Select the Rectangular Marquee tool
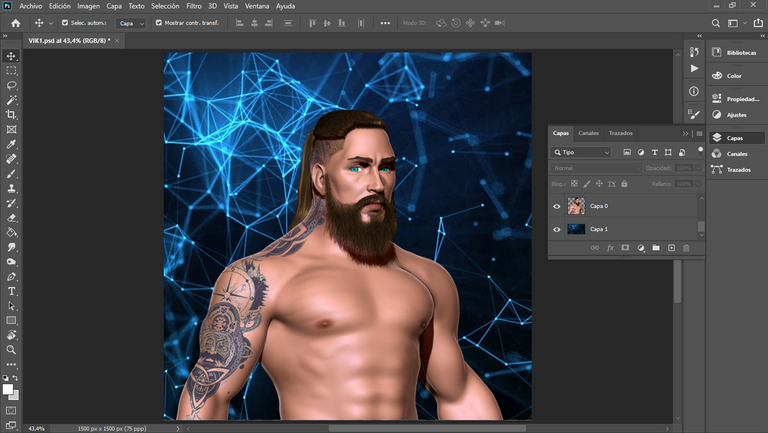 [x=11, y=71]
